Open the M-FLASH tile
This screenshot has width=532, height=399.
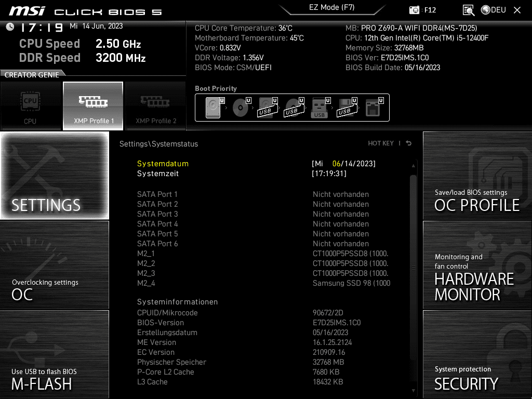pyautogui.click(x=55, y=354)
